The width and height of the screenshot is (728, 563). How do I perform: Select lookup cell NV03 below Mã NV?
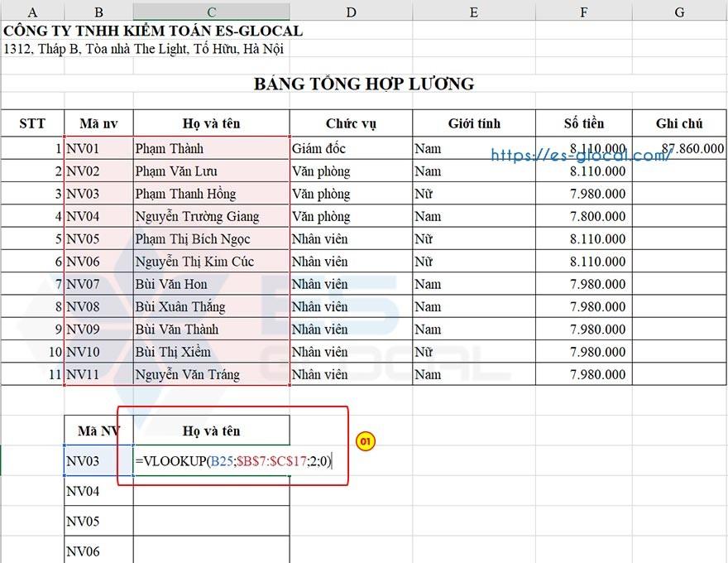pos(98,460)
